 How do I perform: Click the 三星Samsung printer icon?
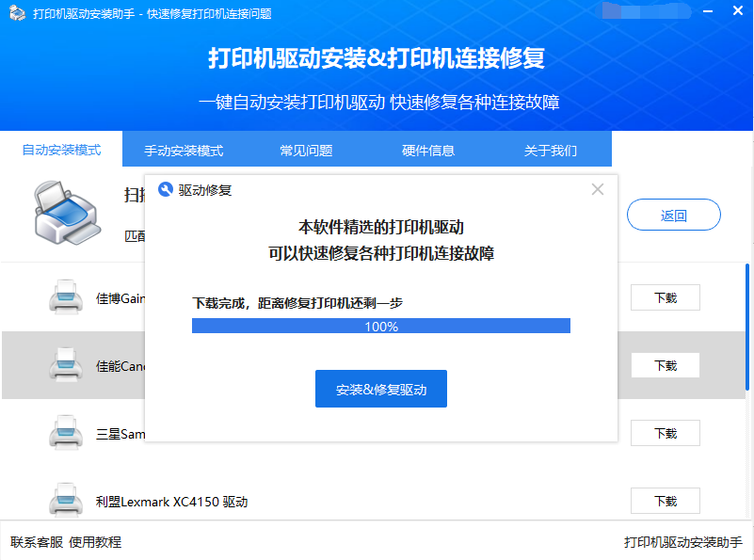pyautogui.click(x=66, y=433)
